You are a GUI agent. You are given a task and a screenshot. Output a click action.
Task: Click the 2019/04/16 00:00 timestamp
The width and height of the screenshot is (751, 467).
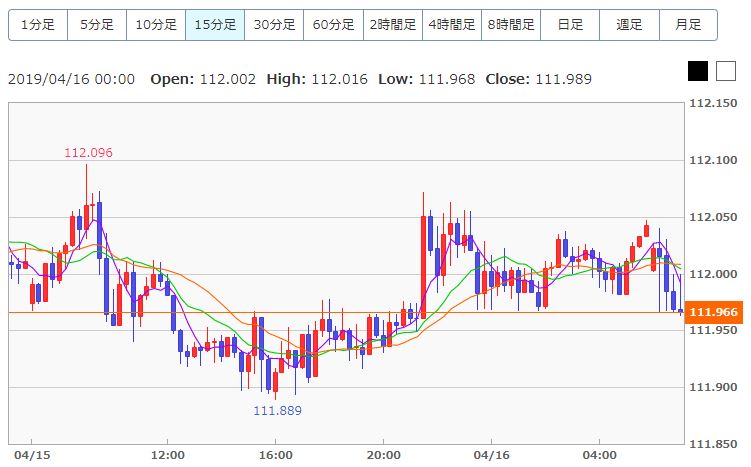(71, 79)
